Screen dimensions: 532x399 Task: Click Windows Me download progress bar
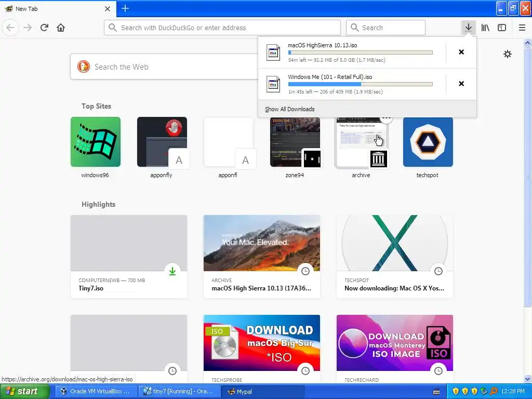click(361, 84)
